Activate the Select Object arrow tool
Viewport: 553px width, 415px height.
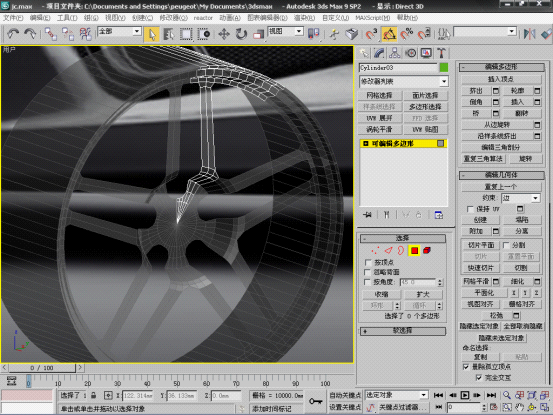tap(152, 34)
